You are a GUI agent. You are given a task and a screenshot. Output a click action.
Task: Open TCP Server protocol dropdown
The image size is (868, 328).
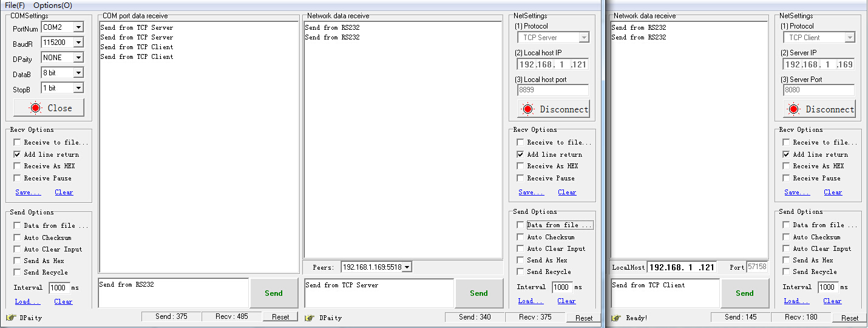(x=584, y=37)
